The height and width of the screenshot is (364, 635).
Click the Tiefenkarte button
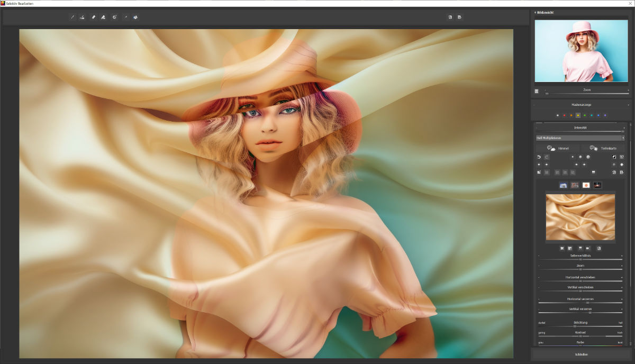pos(603,148)
